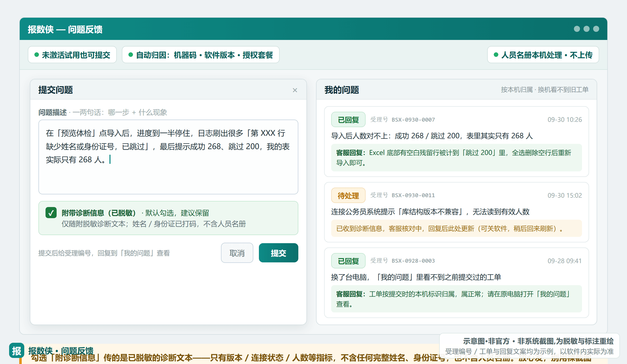Click the 取消 button
This screenshot has width=627, height=364.
coord(237,253)
